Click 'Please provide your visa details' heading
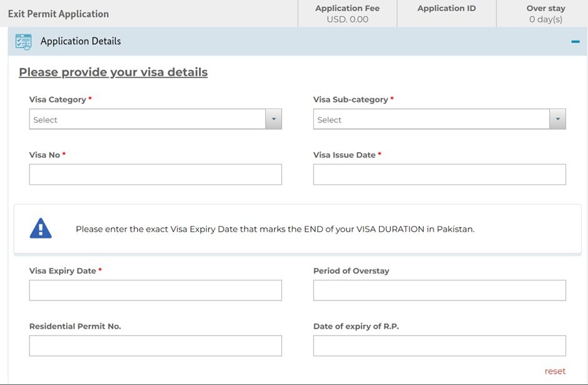588x385 pixels. (113, 72)
